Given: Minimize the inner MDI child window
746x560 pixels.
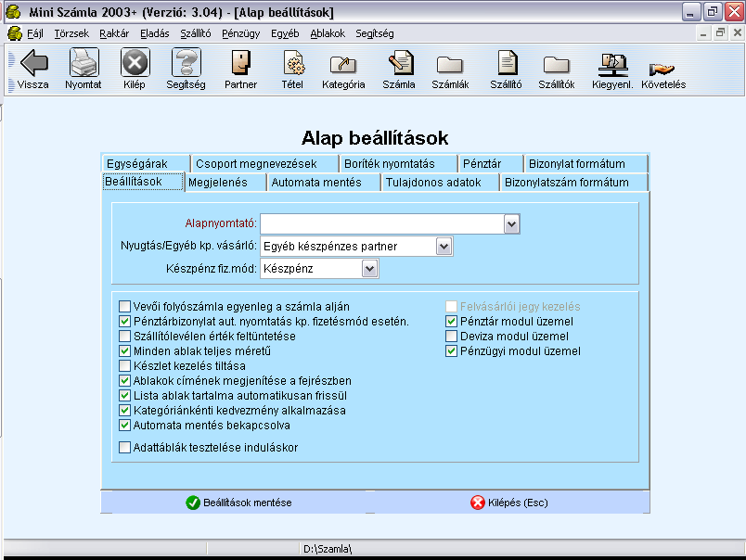Looking at the screenshot, I should click(x=703, y=32).
